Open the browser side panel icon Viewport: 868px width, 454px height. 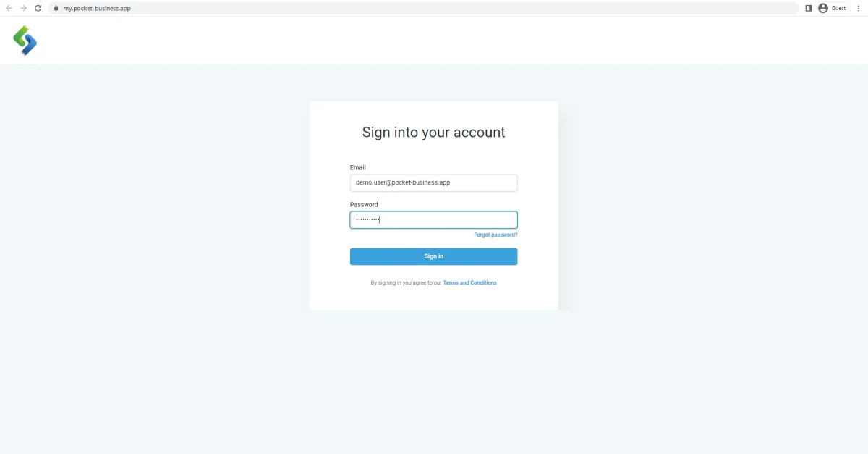809,8
